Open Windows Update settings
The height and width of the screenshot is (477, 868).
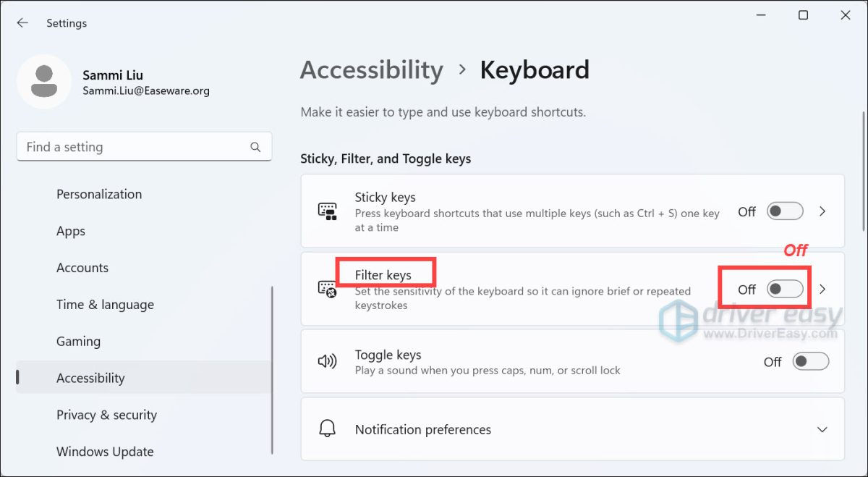(105, 451)
